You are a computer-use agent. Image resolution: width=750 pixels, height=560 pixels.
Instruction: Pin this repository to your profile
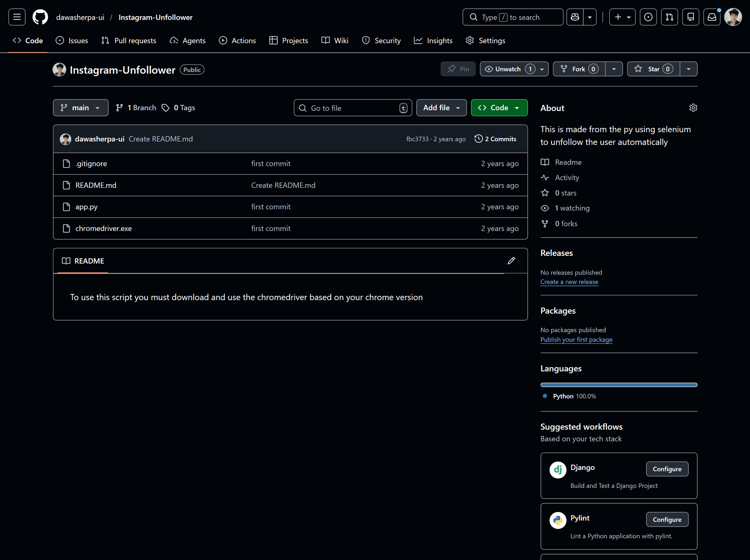point(458,69)
